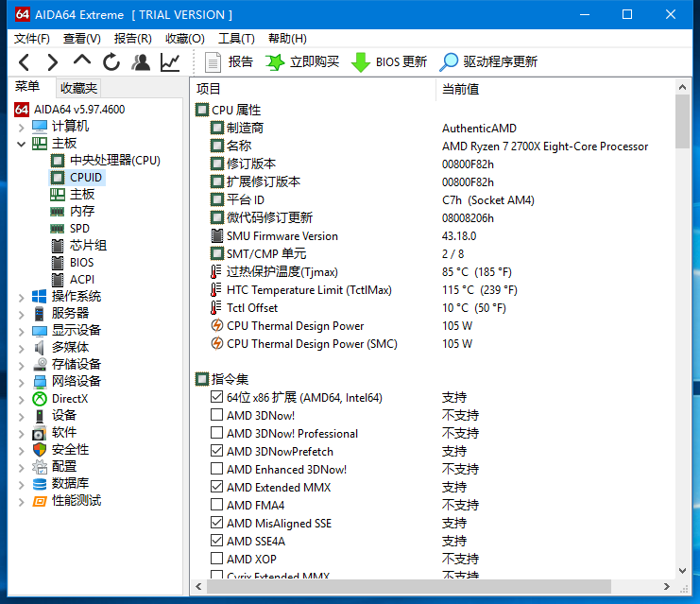This screenshot has height=604, width=700.
Task: Select the AIDA64 v5.97.4600 root node
Action: tap(71, 110)
